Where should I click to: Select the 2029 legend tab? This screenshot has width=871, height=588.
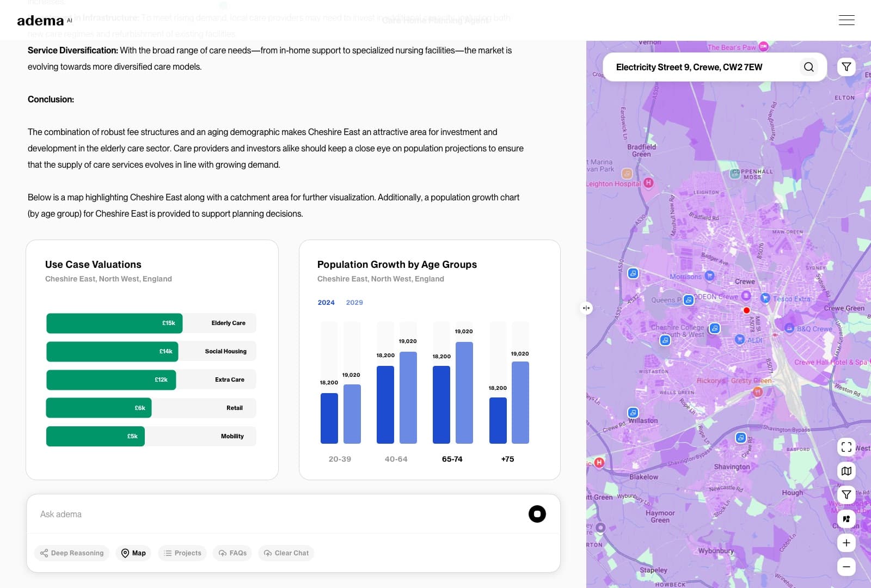[354, 303]
